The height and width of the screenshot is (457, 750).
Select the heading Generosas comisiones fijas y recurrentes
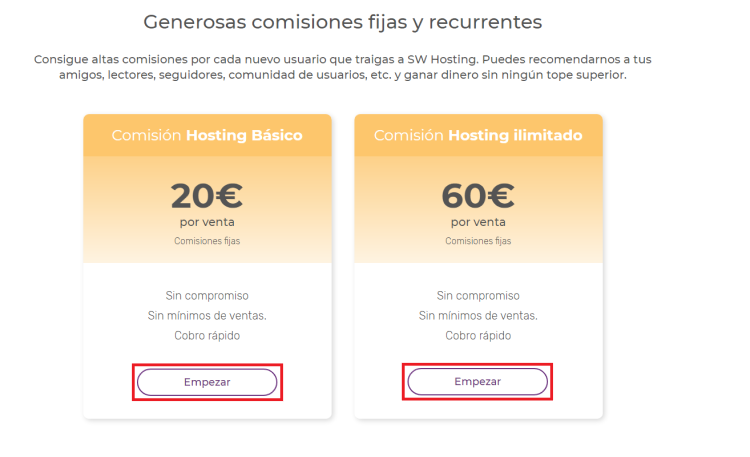coord(342,22)
